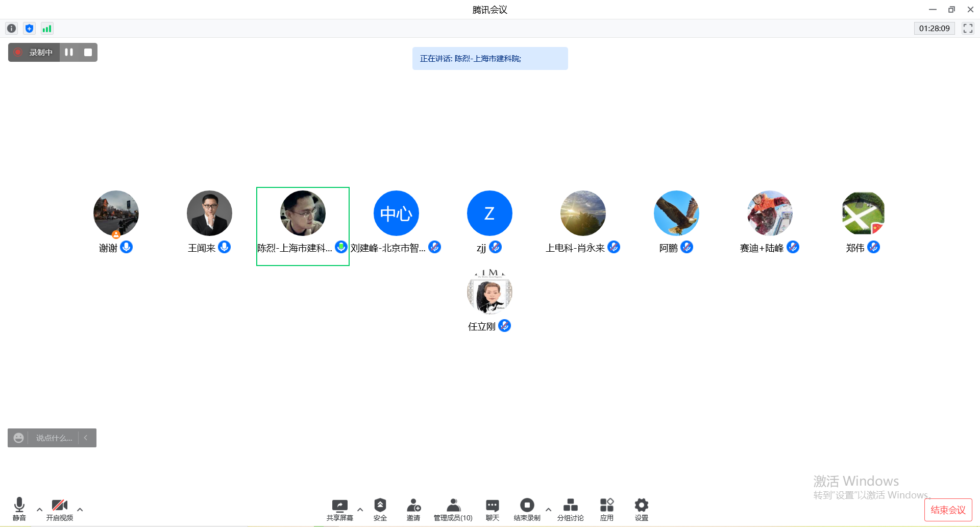Expand the video options arrow

coord(80,510)
